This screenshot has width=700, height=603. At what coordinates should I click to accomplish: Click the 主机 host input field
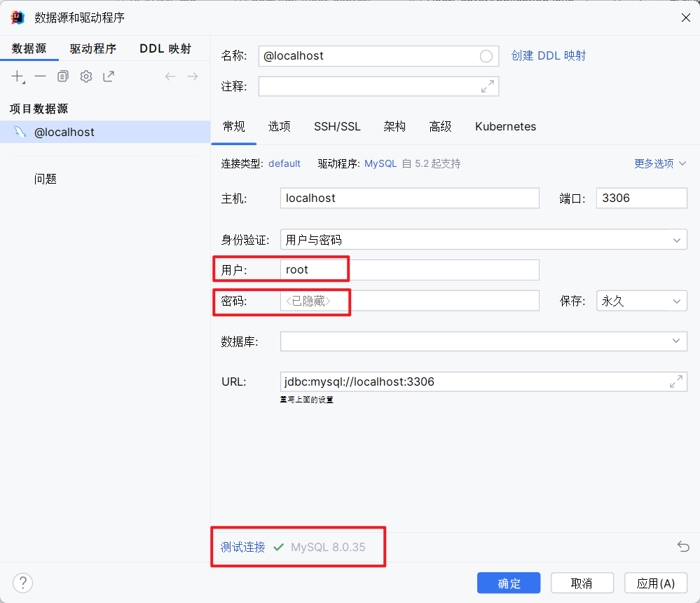pos(409,198)
